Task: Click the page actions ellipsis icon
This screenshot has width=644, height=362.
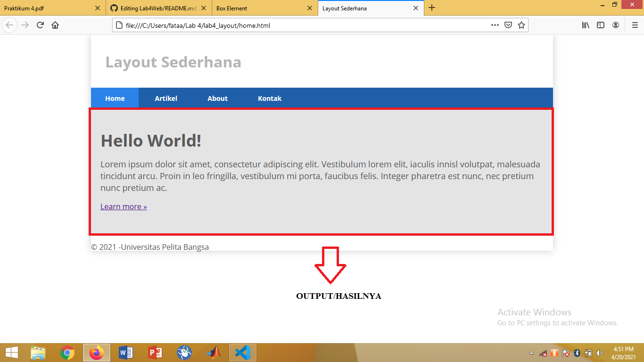Action: tap(495, 25)
